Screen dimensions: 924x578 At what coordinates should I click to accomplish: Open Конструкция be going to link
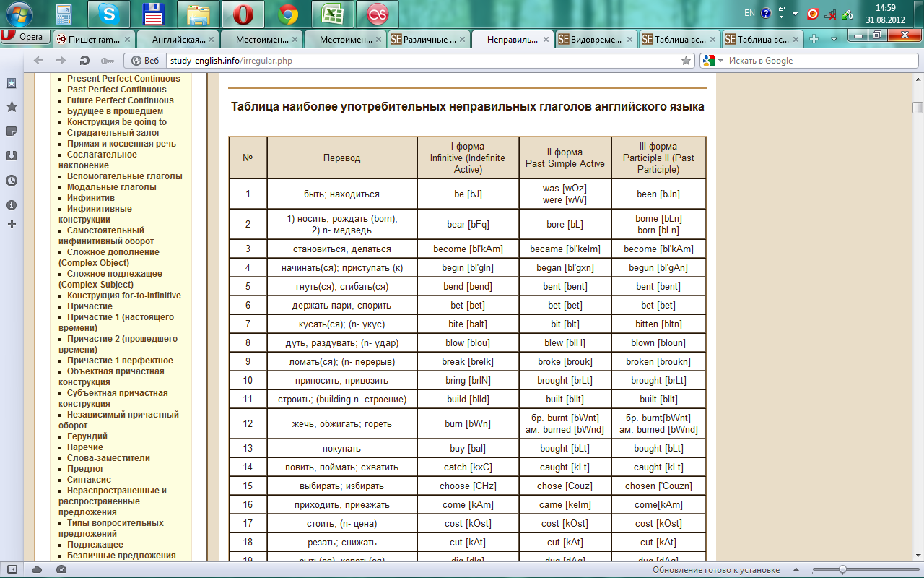pyautogui.click(x=117, y=122)
